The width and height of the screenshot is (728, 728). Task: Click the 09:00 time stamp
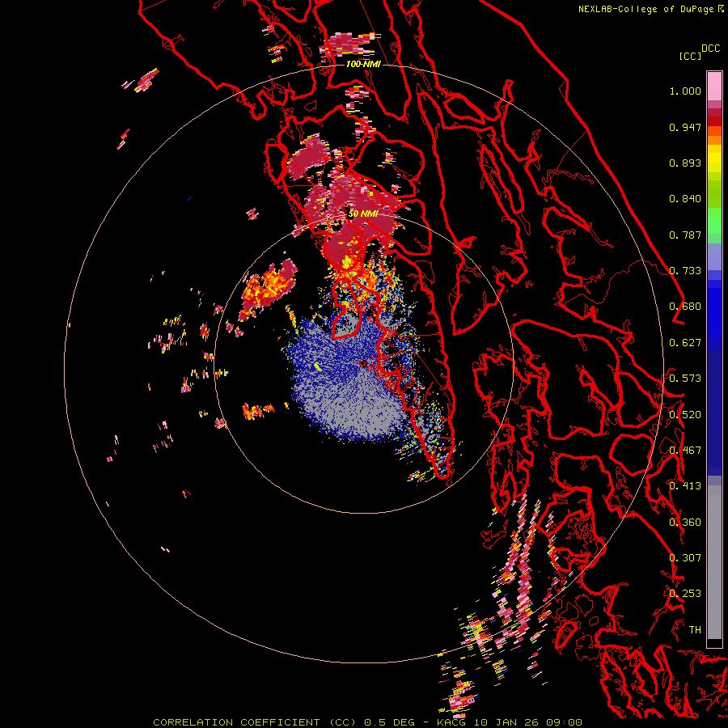tap(564, 722)
